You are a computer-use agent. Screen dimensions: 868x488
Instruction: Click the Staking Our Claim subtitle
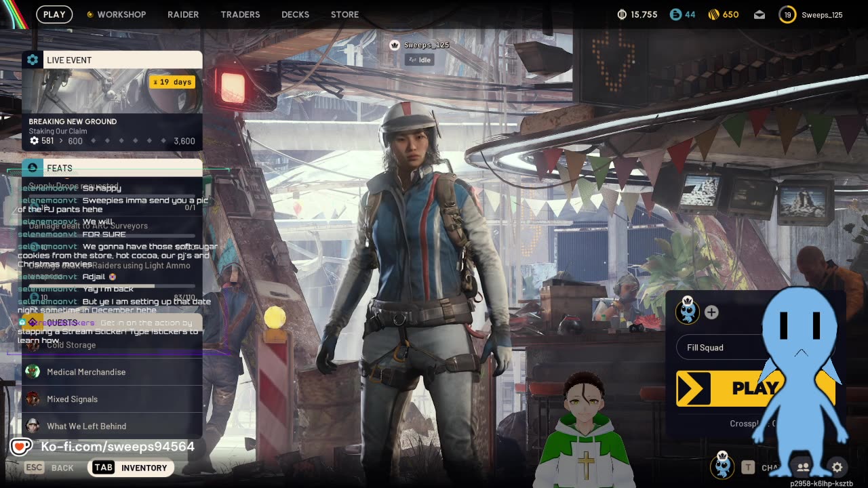click(x=58, y=131)
